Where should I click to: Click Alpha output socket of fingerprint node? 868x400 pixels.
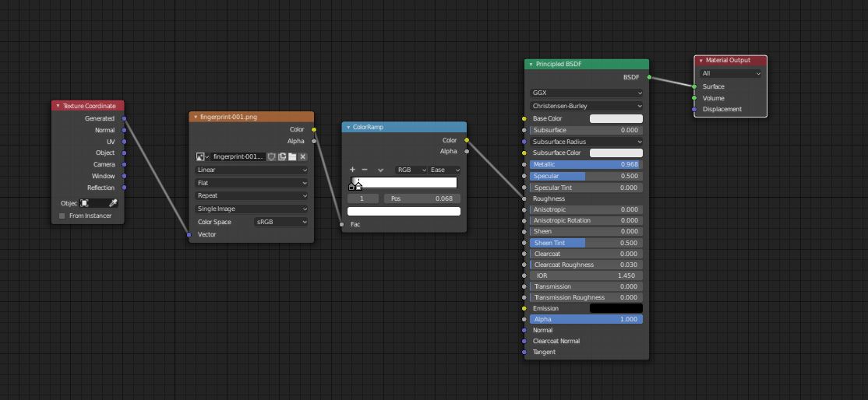pos(314,141)
